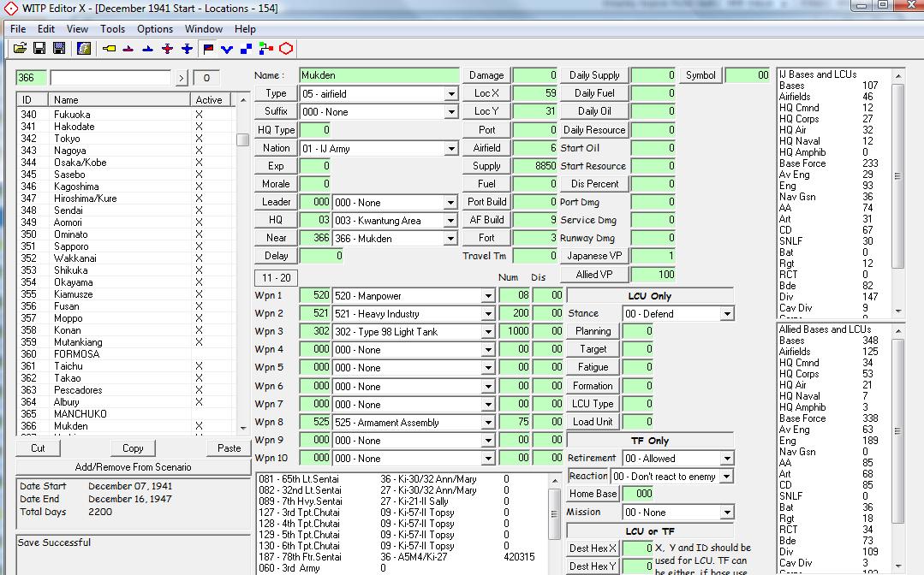
Task: Click the blue ship toolbar icon
Action: pyautogui.click(x=147, y=49)
